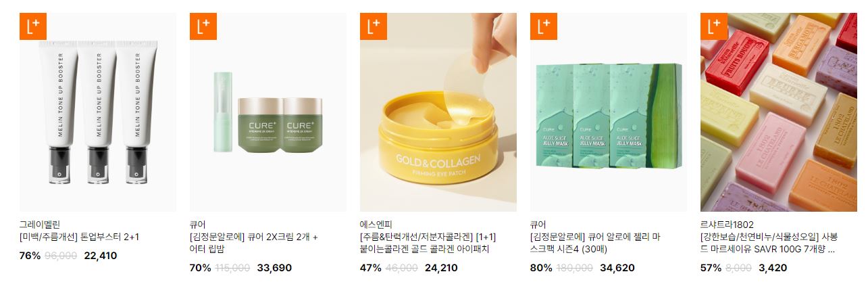Image resolution: width=868 pixels, height=299 pixels.
Task: Click the L+ badge on Cure cream set
Action: (203, 26)
